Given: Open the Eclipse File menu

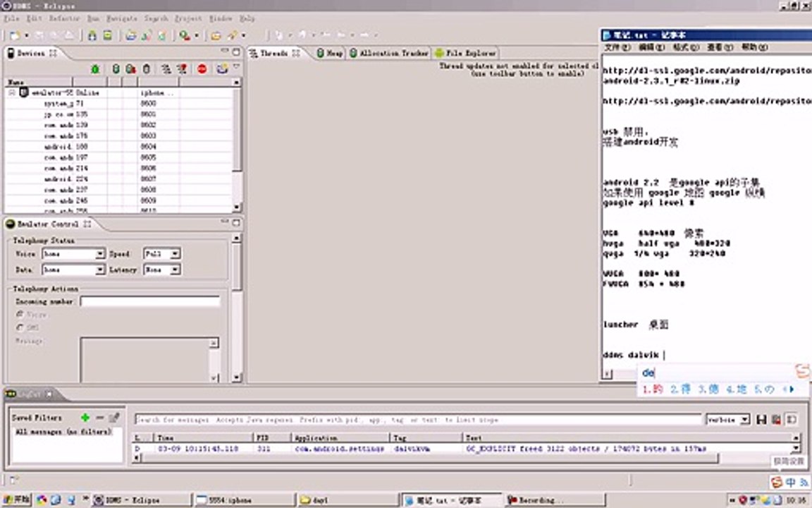Looking at the screenshot, I should coord(11,18).
